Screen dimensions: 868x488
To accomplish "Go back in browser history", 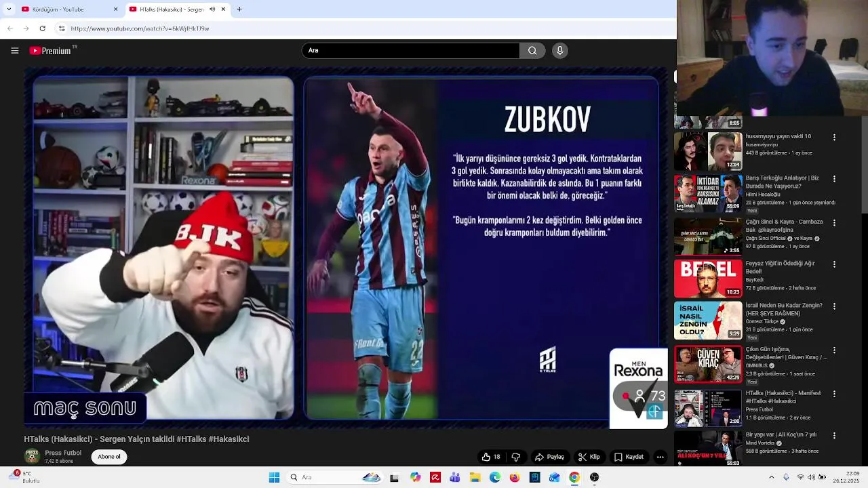I will coord(10,28).
